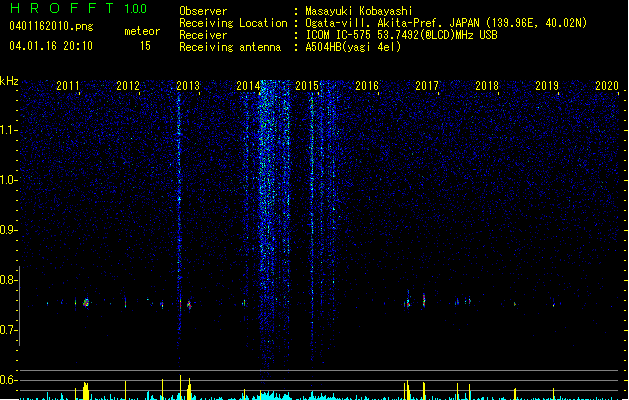Click the 2014 time marker
The height and width of the screenshot is (400, 629).
coord(248,86)
